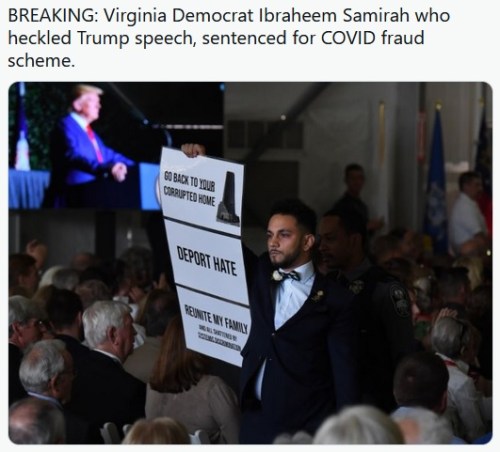Click the striped bow tie on the protester
This screenshot has width=500, height=452.
289,276
